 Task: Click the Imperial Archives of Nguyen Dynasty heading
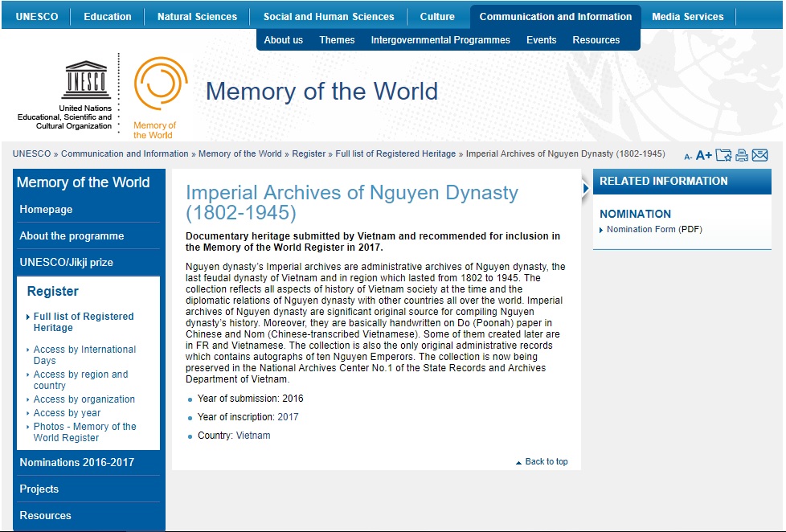pos(352,203)
